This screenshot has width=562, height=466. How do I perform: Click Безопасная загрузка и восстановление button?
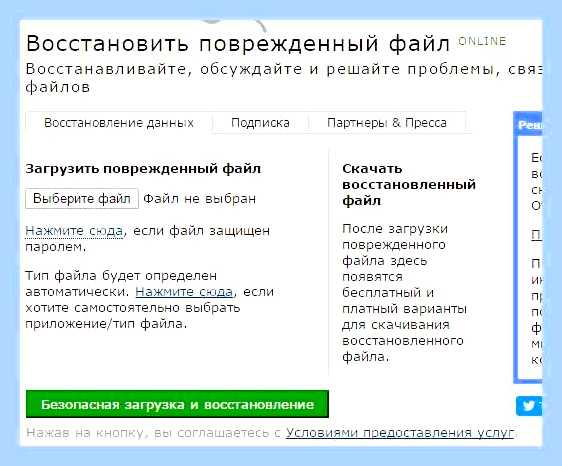point(177,404)
